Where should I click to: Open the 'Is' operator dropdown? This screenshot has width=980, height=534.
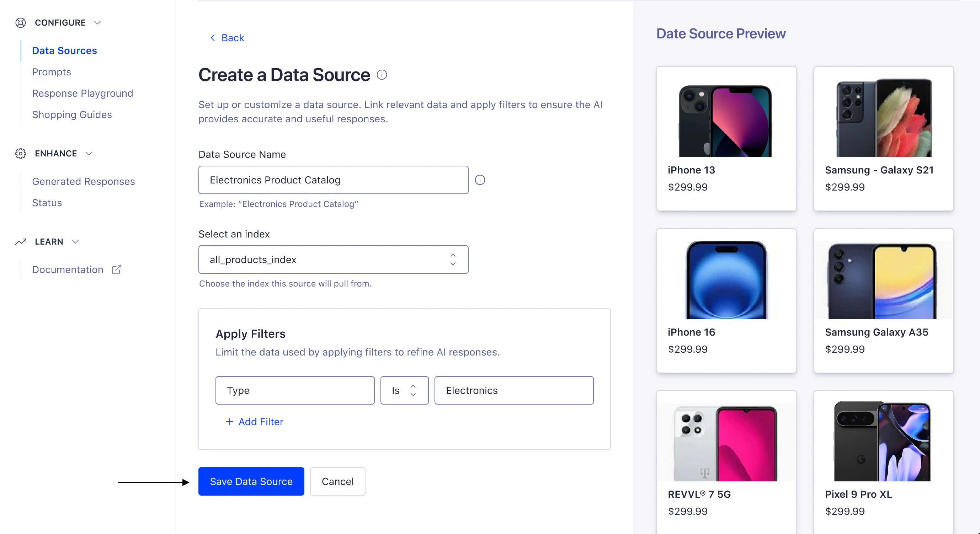(404, 390)
